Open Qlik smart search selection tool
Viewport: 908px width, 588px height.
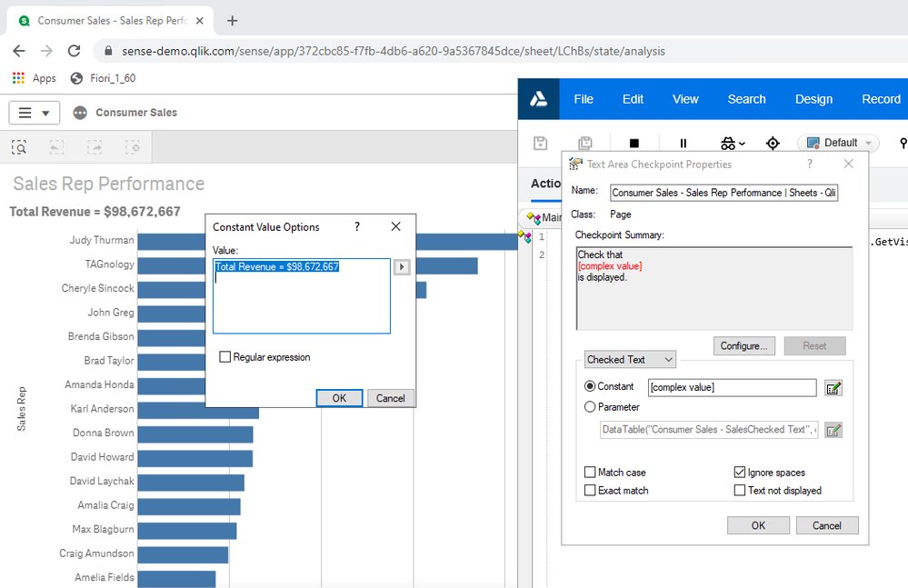[x=19, y=147]
